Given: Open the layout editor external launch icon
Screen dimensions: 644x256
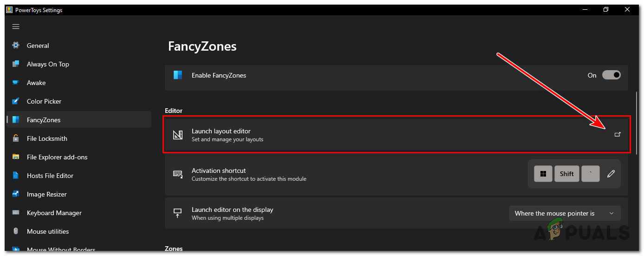Looking at the screenshot, I should pos(618,135).
